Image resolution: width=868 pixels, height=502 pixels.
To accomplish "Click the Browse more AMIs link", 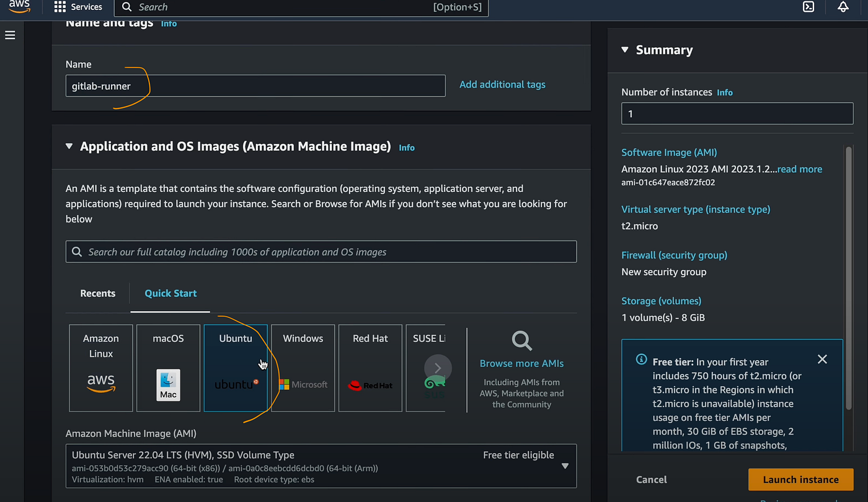I will (522, 363).
